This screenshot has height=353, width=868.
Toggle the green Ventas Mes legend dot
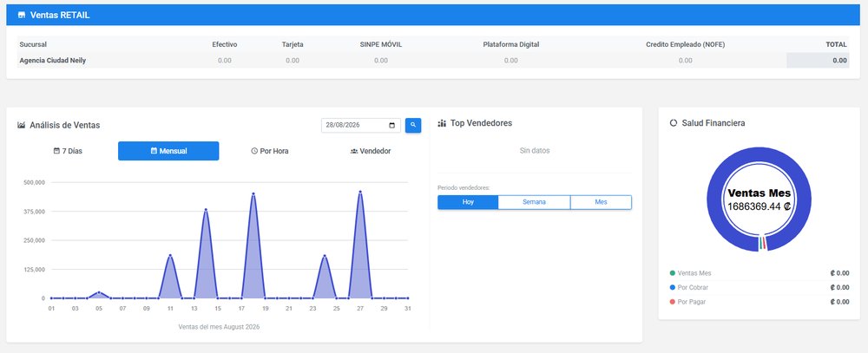[673, 273]
